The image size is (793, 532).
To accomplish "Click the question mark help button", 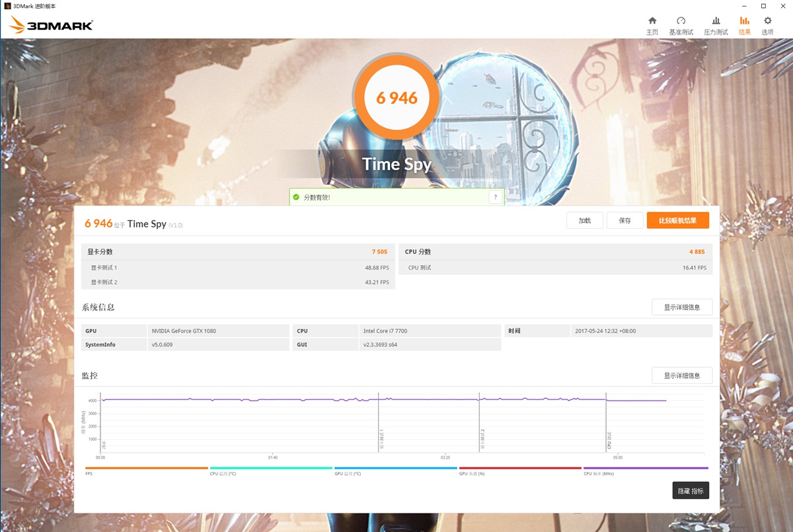I will 495,197.
